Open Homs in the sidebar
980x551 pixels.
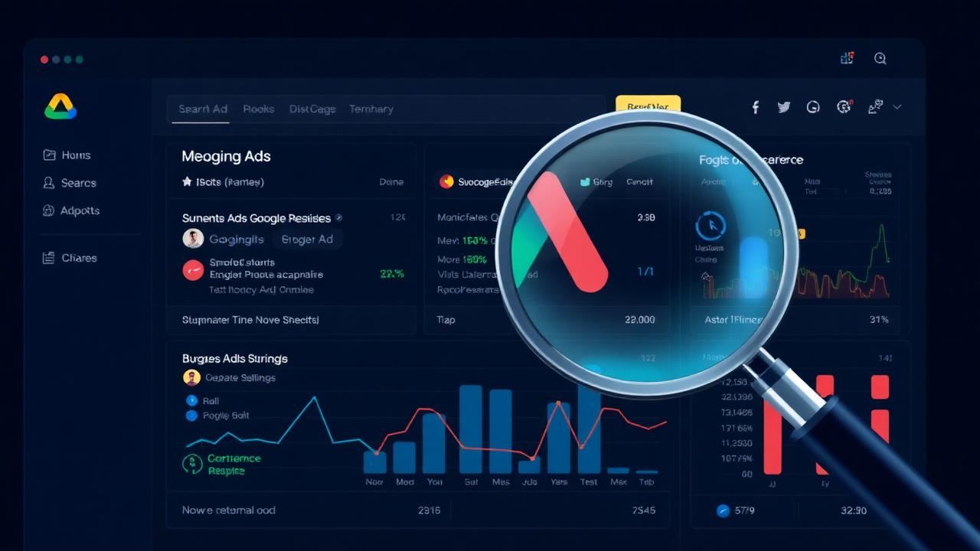pos(76,155)
